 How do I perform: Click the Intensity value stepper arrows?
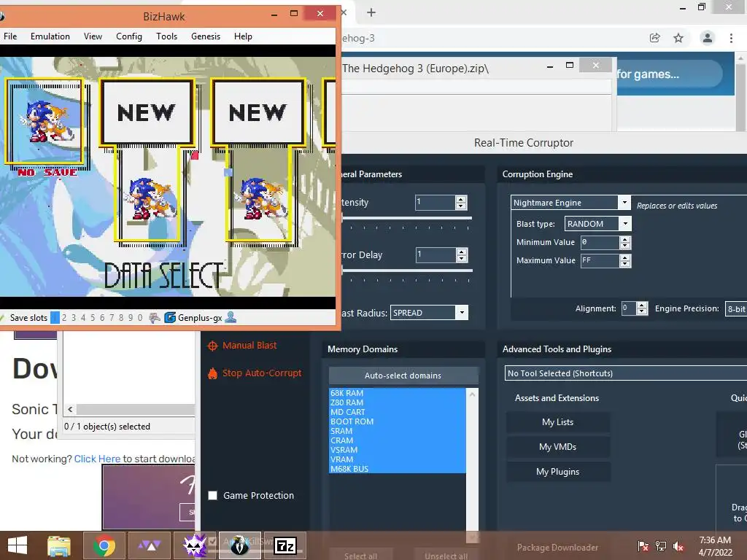click(x=461, y=203)
